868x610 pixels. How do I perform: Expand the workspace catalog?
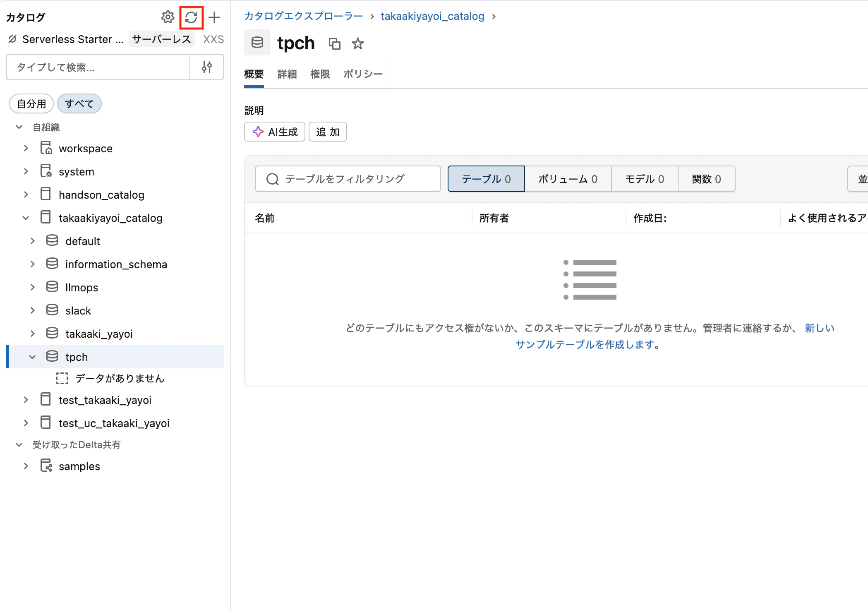click(x=26, y=148)
